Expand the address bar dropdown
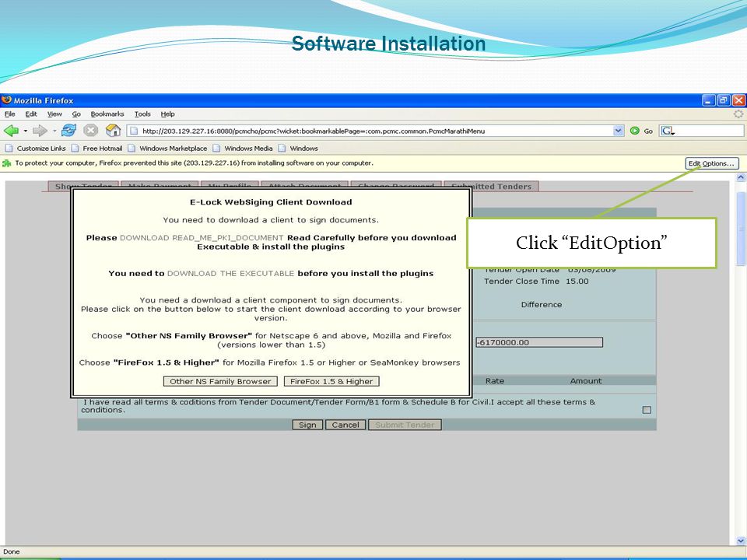The width and height of the screenshot is (747, 560). point(619,131)
